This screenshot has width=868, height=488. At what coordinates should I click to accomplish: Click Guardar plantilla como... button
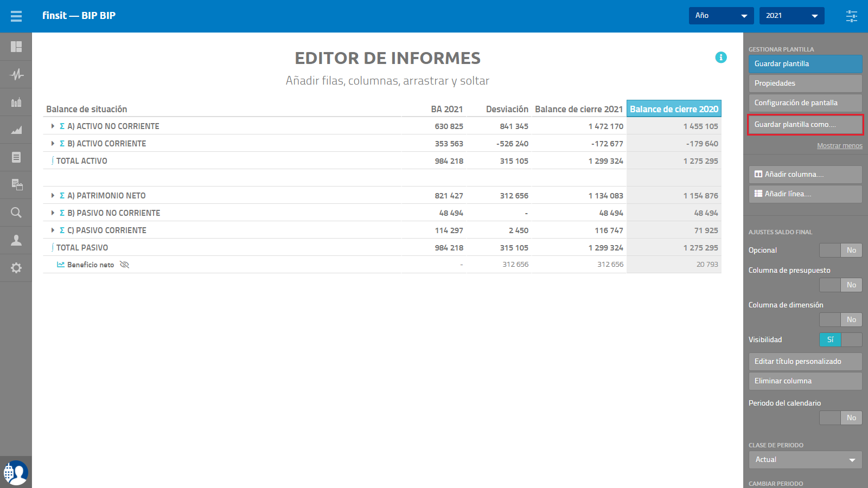click(805, 125)
